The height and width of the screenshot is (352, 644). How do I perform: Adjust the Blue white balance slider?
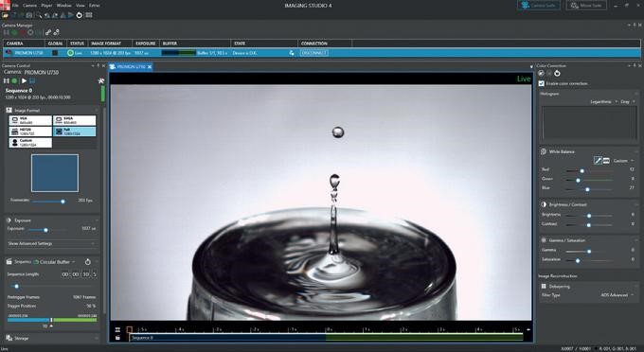(587, 189)
